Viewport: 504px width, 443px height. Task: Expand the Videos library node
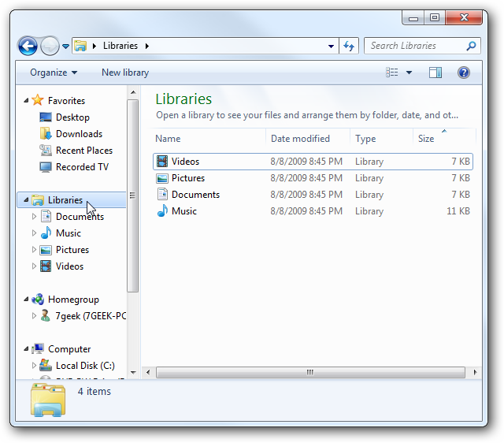[34, 266]
